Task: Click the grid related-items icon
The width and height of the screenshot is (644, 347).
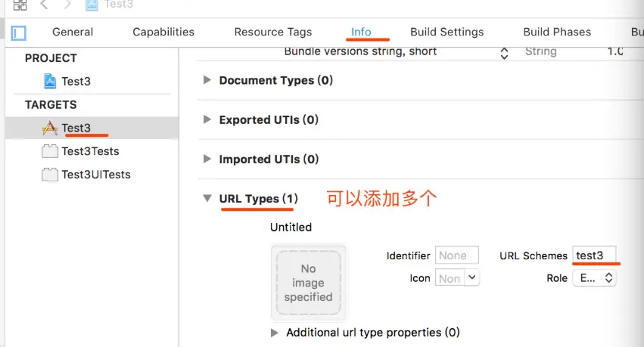Action: (x=20, y=5)
